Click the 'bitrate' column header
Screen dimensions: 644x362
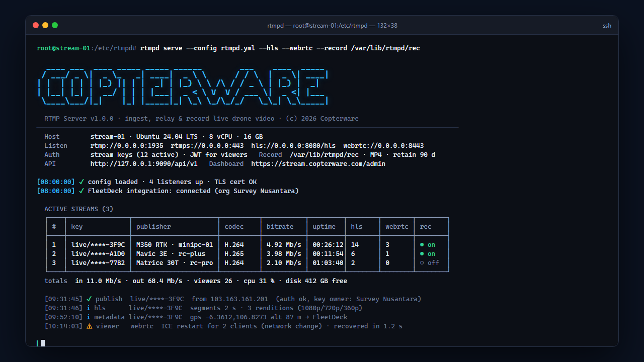(280, 227)
